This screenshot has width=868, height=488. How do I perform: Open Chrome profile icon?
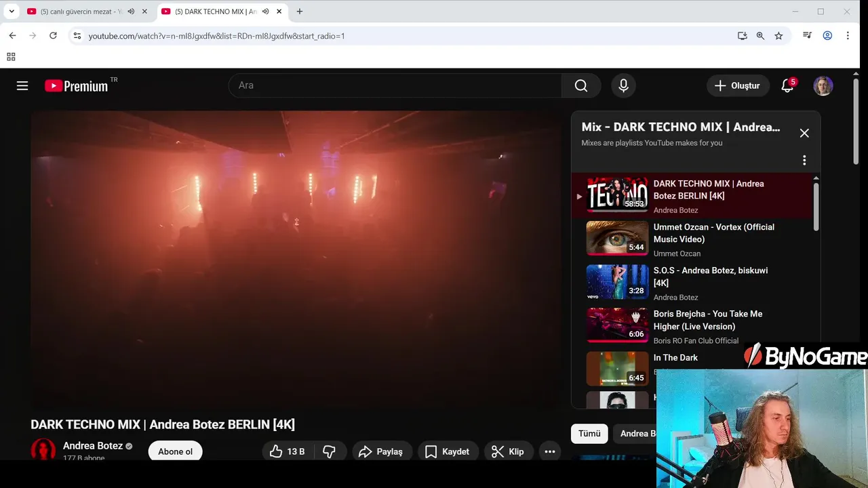coord(827,36)
